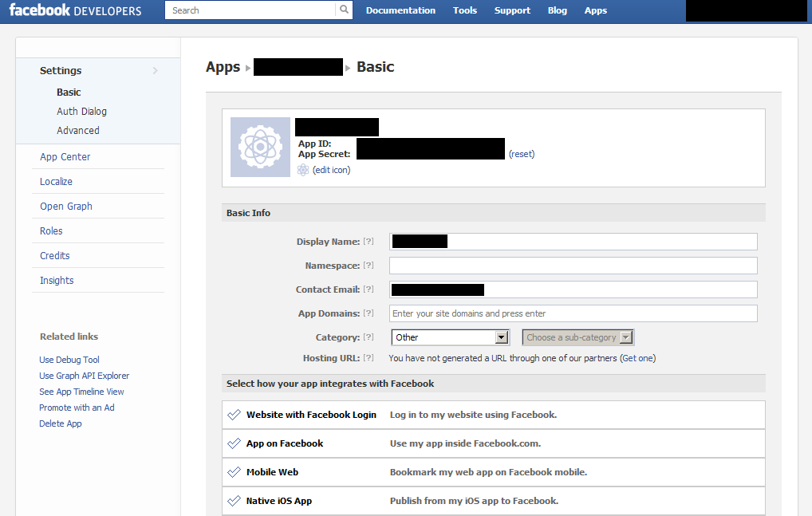Click the Delete App link
812x516 pixels.
coord(61,423)
